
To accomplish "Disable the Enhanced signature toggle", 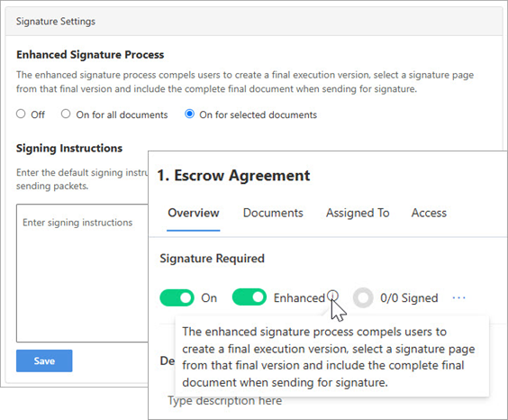I will 249,297.
